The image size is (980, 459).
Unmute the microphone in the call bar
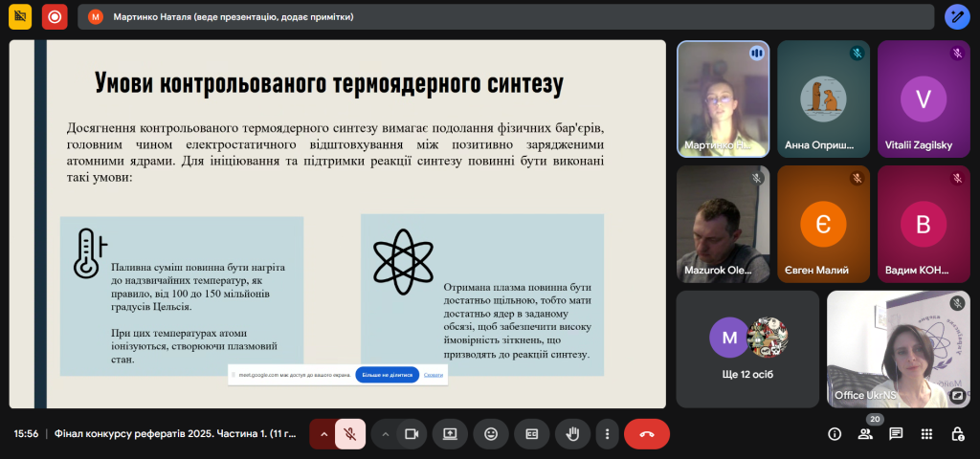350,433
